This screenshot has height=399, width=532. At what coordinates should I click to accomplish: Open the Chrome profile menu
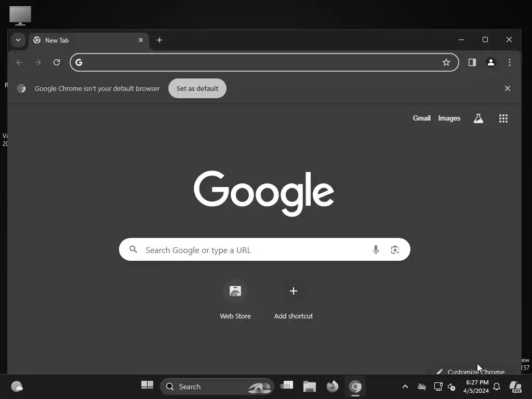(490, 62)
